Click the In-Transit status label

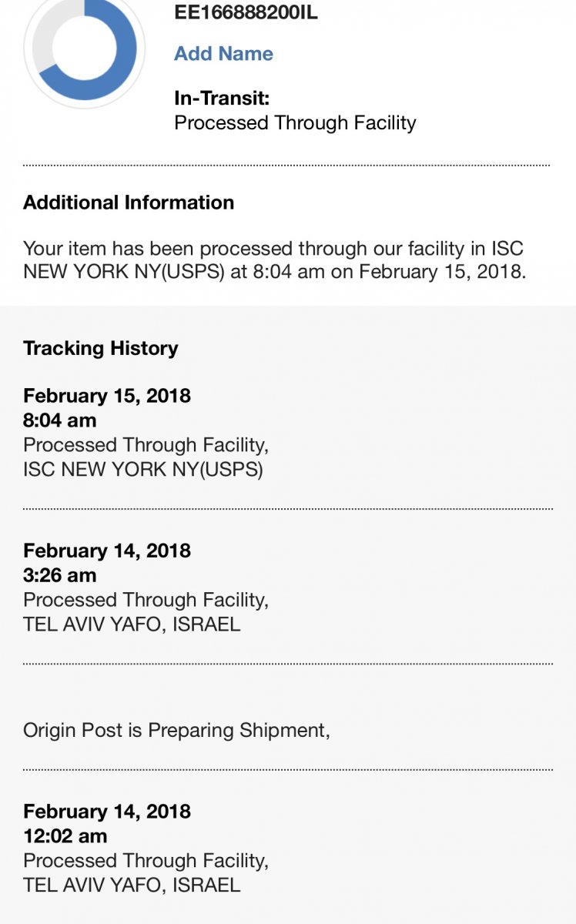[x=222, y=98]
